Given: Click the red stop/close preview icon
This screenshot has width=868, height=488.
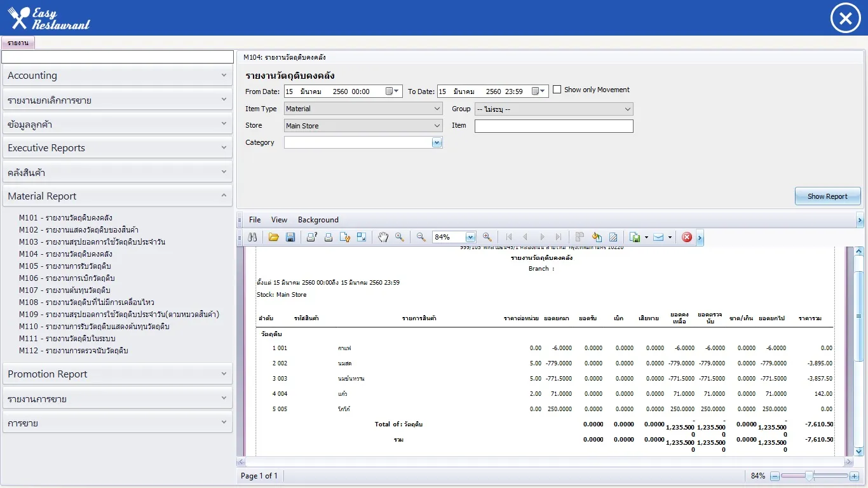Looking at the screenshot, I should click(687, 237).
